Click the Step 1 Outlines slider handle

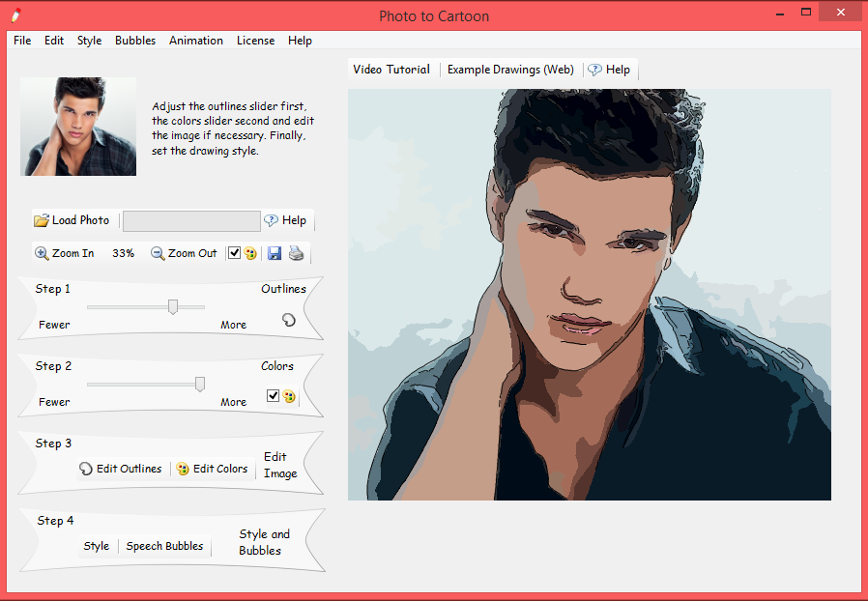(173, 306)
